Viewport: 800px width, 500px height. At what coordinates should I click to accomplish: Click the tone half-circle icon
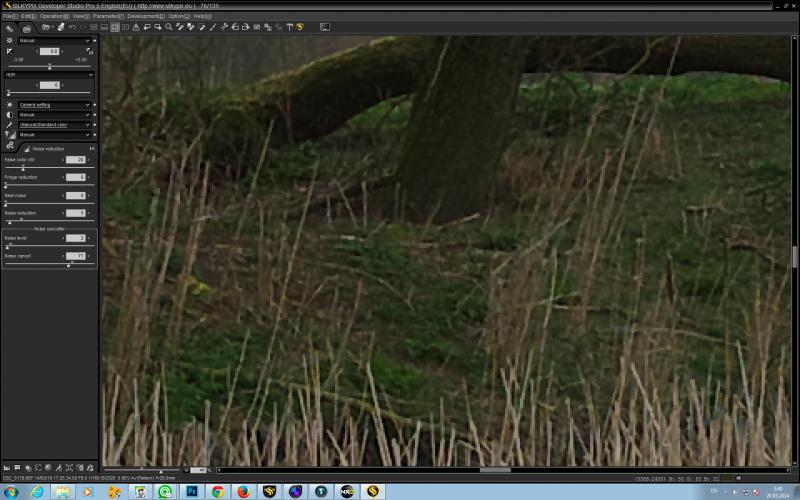point(9,115)
